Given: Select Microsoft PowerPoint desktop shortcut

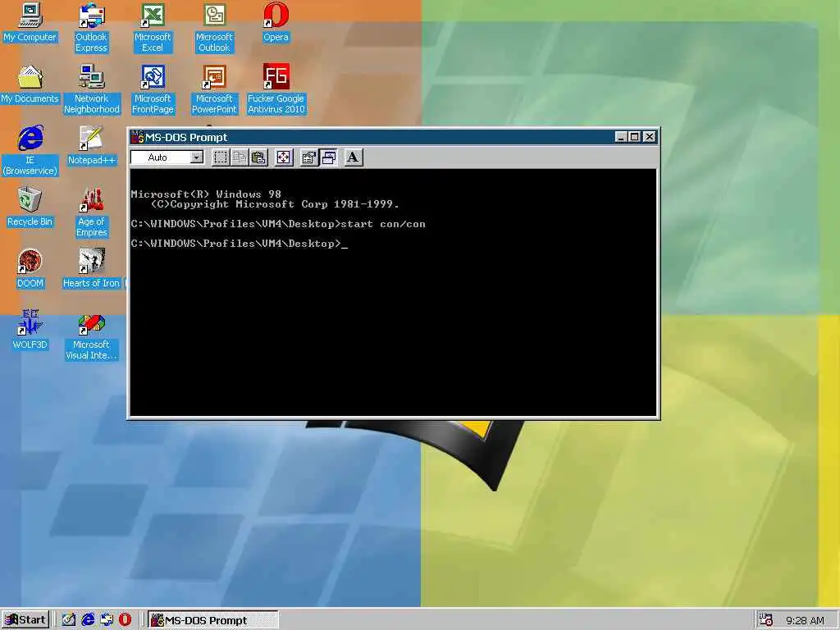Looking at the screenshot, I should (x=214, y=89).
